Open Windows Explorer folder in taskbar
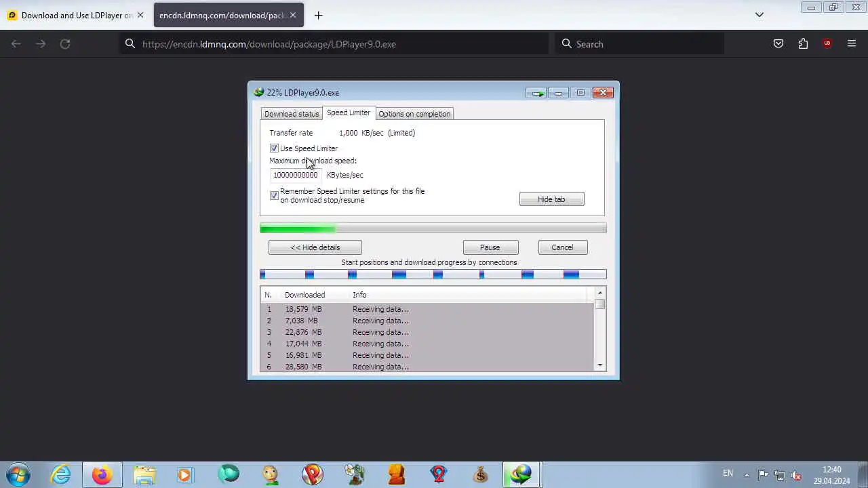Image resolution: width=868 pixels, height=488 pixels. pos(144,474)
